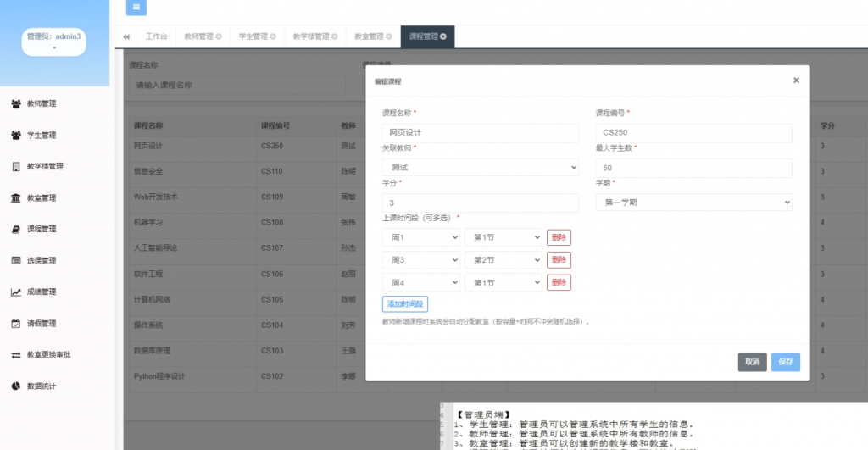The image size is (868, 450).
Task: Close the 编辑课程 dialog with X
Action: (x=796, y=81)
